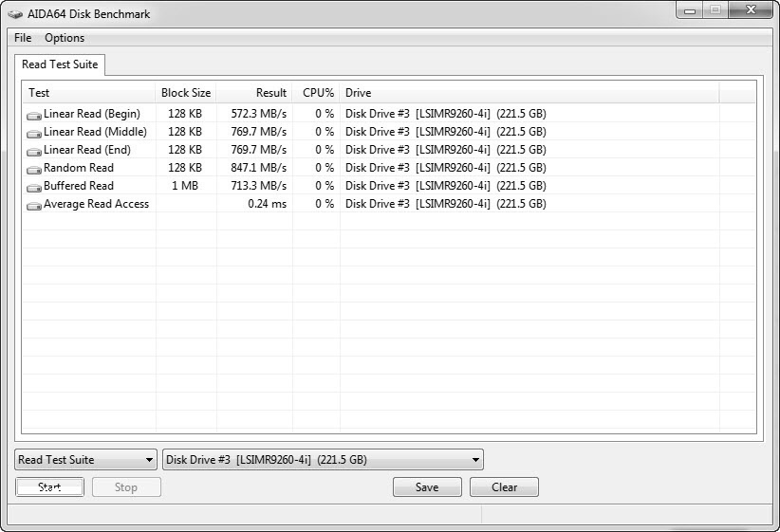The image size is (780, 532).
Task: Click the 769.7 MB/s value for Linear Read (Middle)
Action: click(x=259, y=132)
